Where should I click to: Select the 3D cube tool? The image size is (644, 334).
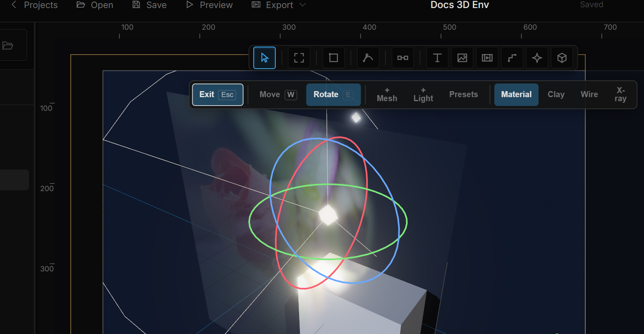pyautogui.click(x=562, y=58)
